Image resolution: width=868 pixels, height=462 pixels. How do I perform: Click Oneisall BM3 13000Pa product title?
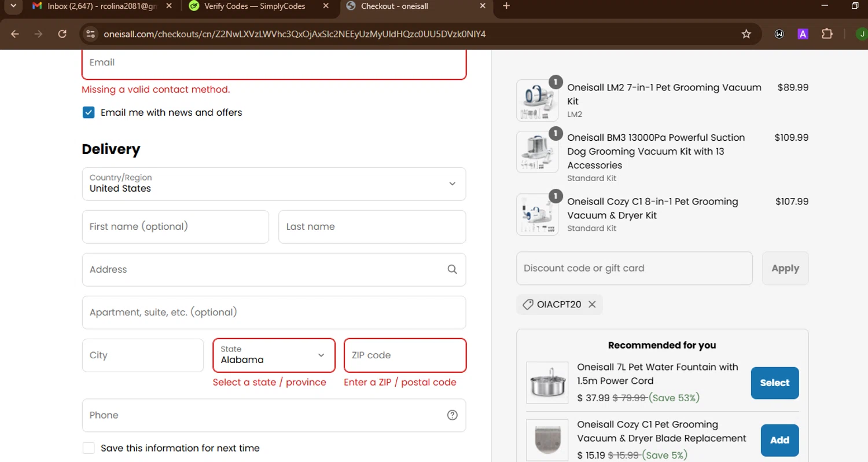(656, 151)
